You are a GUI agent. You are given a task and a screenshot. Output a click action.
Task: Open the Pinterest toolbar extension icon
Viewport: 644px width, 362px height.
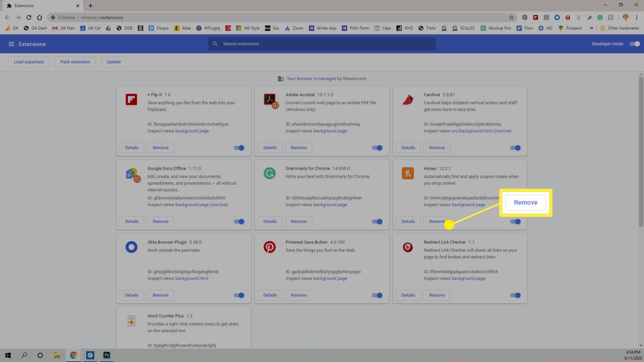click(525, 17)
